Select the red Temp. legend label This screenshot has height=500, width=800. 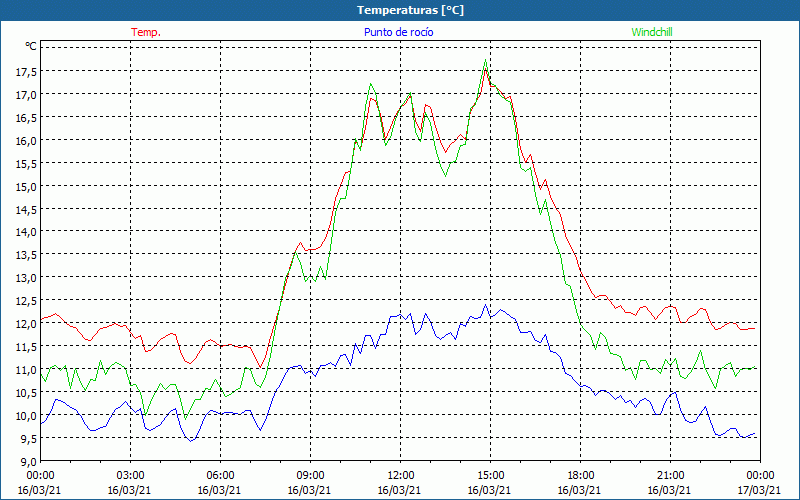point(146,32)
